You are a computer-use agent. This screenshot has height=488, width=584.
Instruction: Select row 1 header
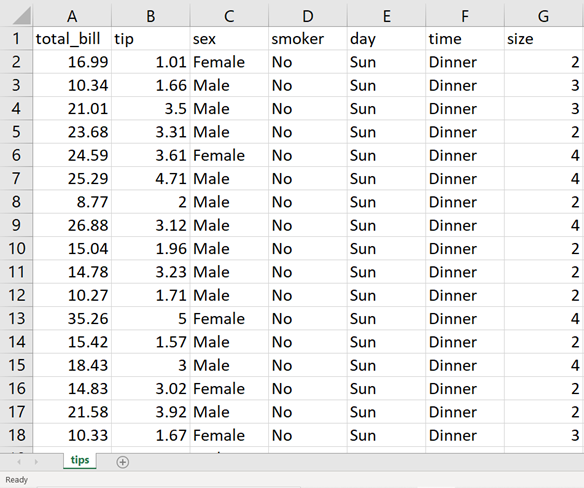(x=16, y=39)
